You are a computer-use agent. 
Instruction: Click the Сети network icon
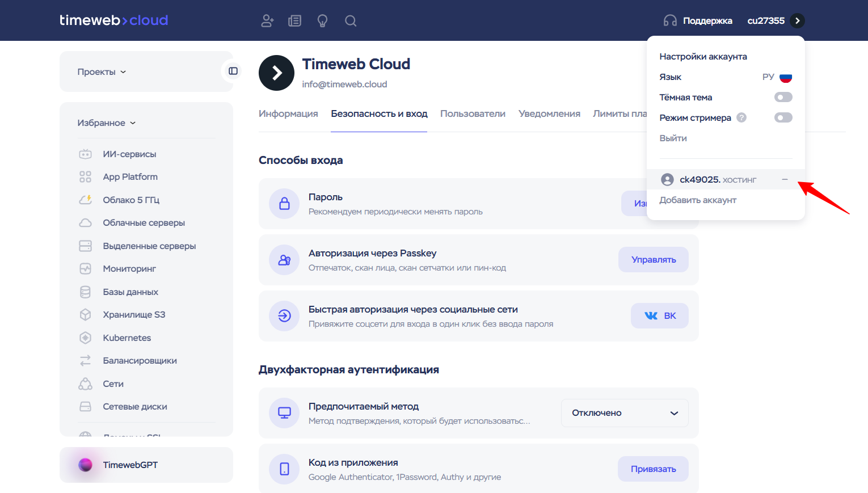[x=85, y=384]
